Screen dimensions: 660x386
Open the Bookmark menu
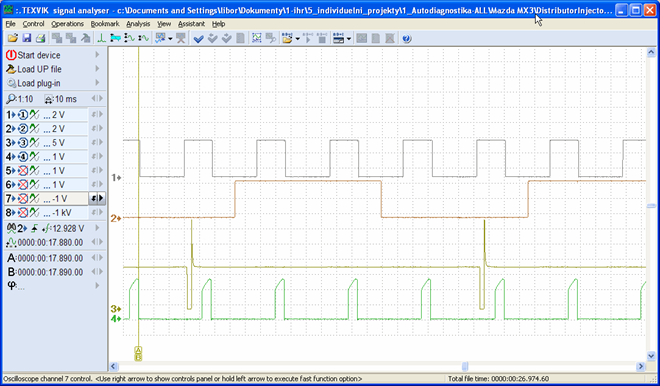click(x=105, y=24)
